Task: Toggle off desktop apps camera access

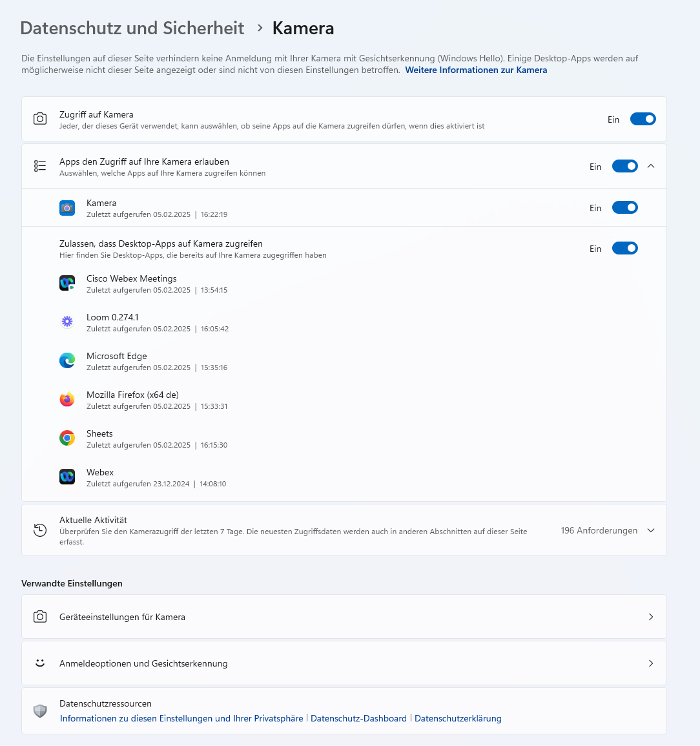Action: tap(624, 248)
